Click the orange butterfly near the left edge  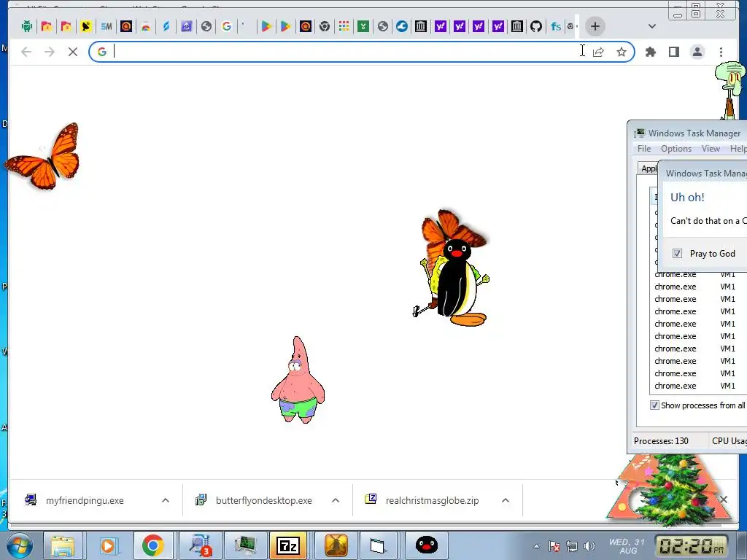tap(44, 156)
